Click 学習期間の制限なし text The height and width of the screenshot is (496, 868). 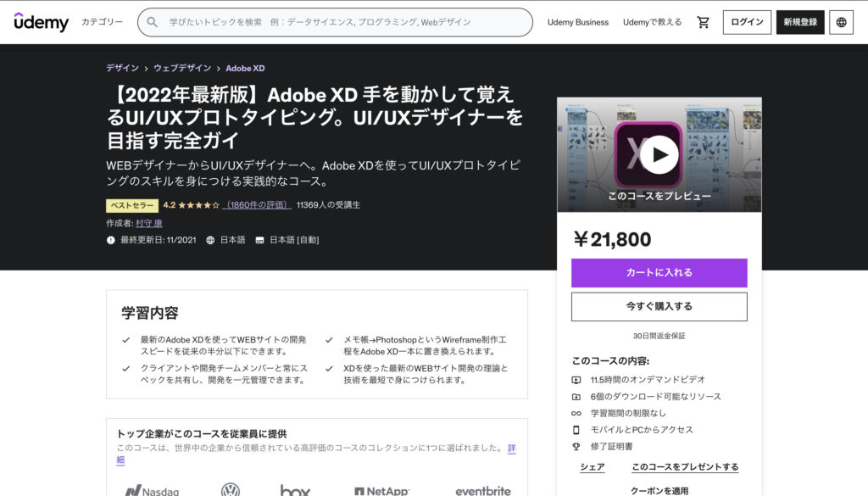(x=628, y=414)
